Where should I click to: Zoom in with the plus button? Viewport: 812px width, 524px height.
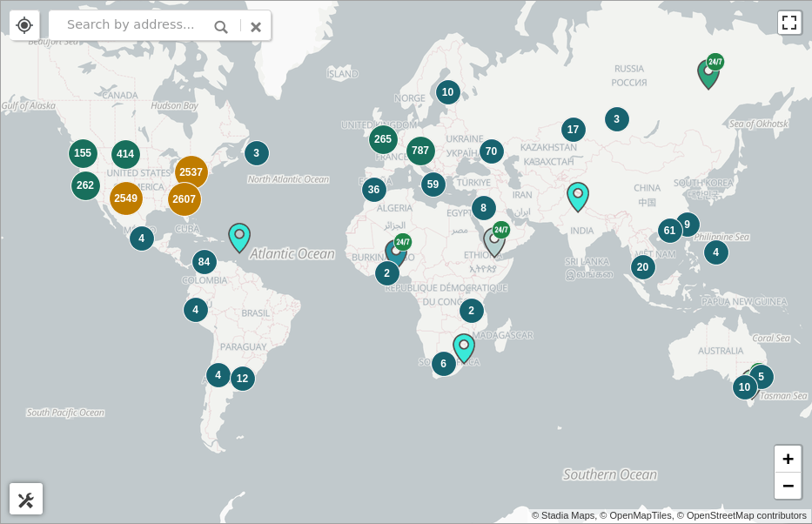click(789, 459)
